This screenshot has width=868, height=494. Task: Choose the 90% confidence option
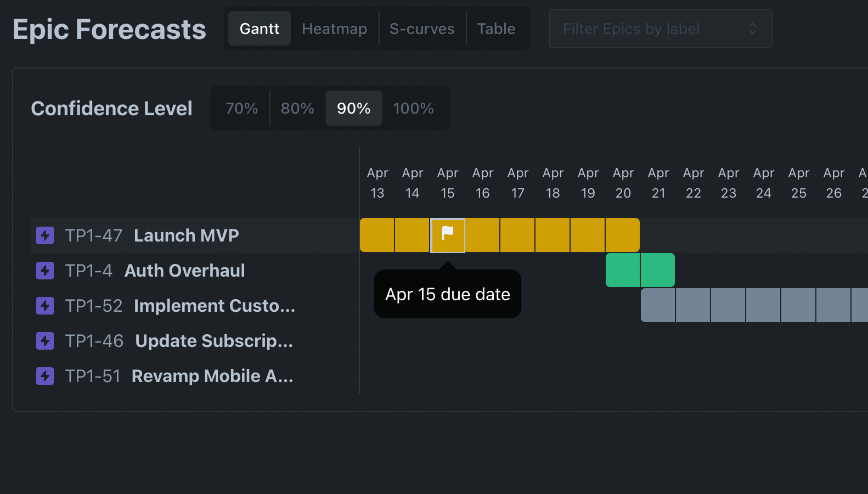pos(353,108)
